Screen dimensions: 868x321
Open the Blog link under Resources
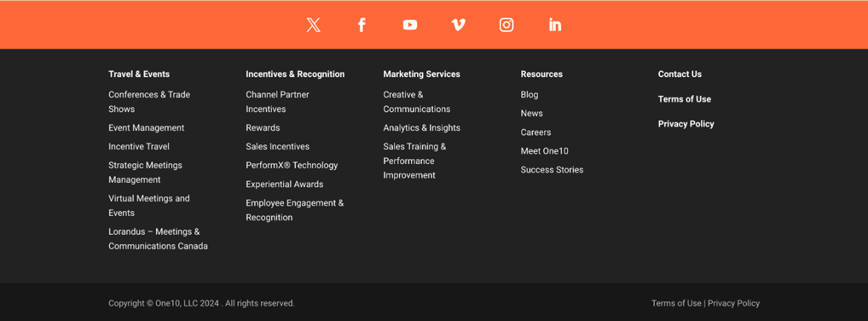[x=529, y=94]
